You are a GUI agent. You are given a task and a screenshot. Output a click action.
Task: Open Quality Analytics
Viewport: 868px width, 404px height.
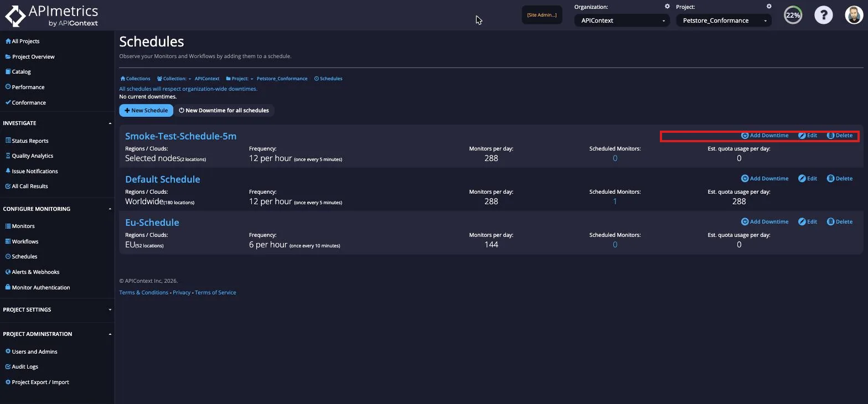(x=29, y=156)
